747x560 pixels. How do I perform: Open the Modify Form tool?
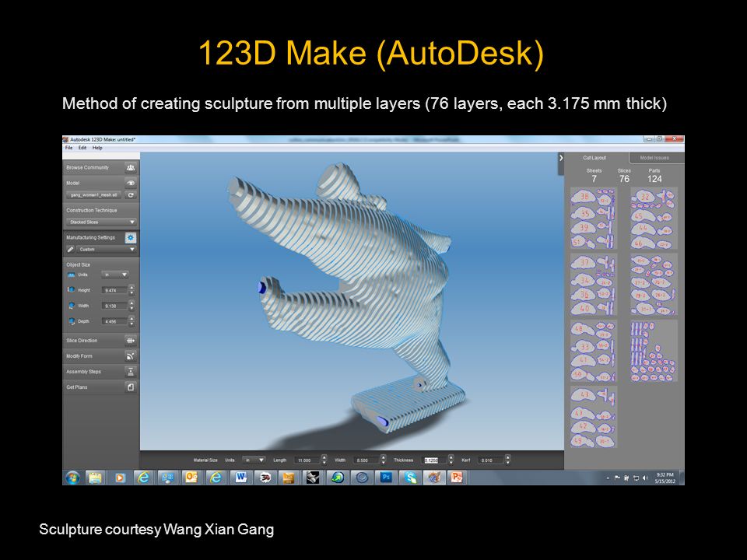131,356
